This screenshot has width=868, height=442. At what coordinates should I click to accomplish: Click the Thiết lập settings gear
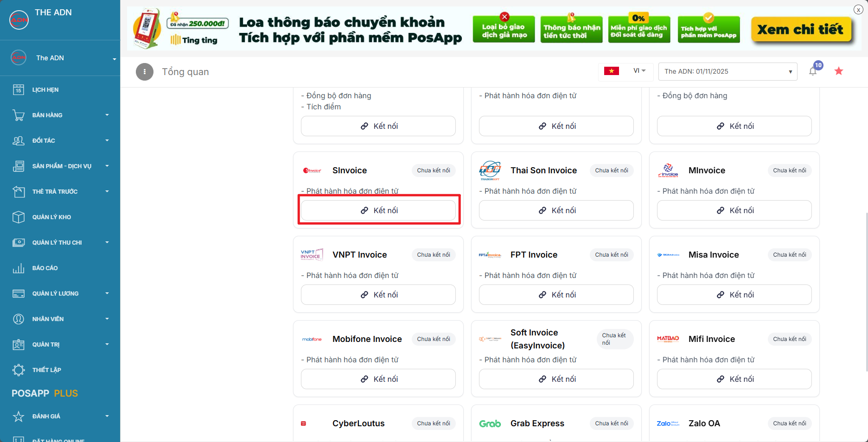pyautogui.click(x=19, y=370)
